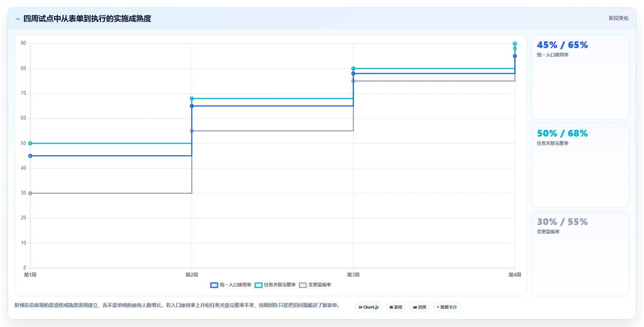Click the 第2周 x-axis label

pyautogui.click(x=192, y=275)
